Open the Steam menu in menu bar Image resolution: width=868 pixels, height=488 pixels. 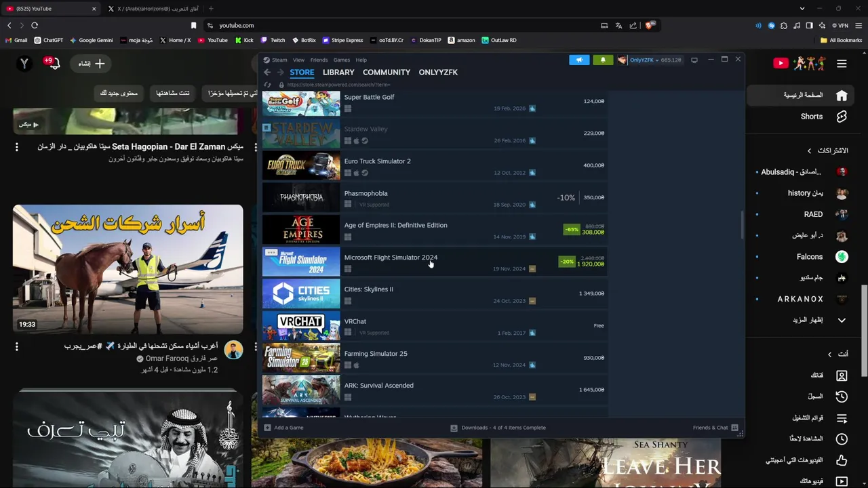coord(279,60)
